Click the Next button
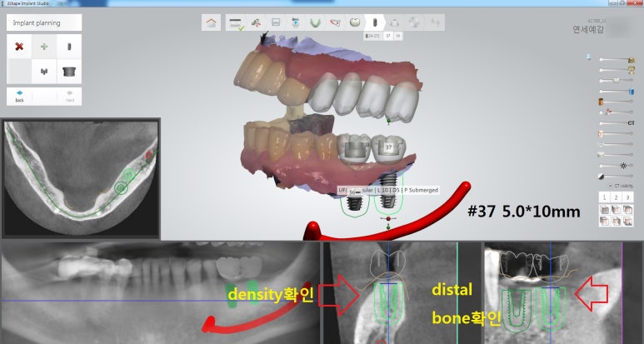Screen dimensions: 644x344 click(x=69, y=96)
